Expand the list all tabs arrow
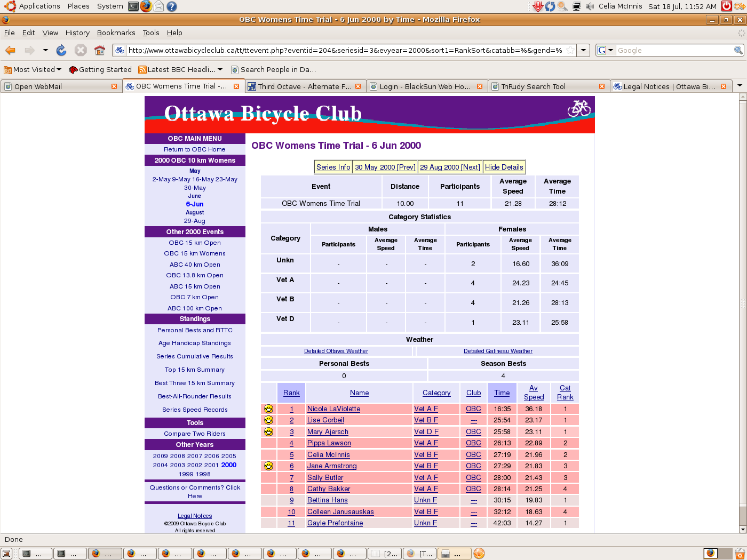This screenshot has height=560, width=747. pos(740,86)
